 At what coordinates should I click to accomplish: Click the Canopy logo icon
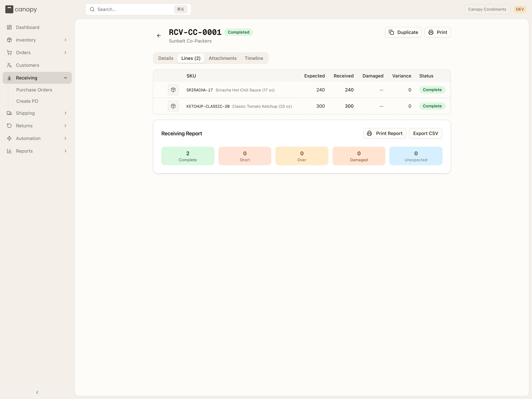click(9, 9)
